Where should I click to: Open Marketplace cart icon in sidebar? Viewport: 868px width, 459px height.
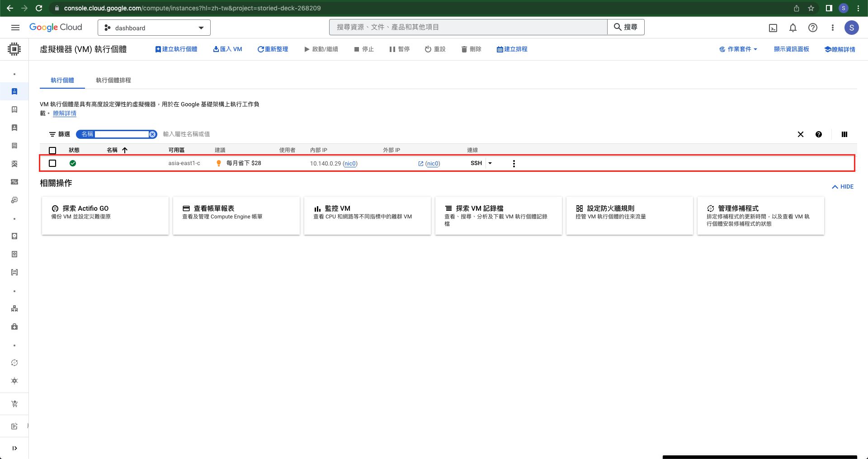pos(14,404)
